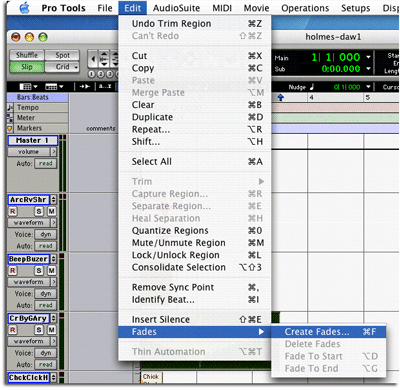Open CrByGAry waveform view selector
Screen dimensions: 400x390
click(x=32, y=341)
